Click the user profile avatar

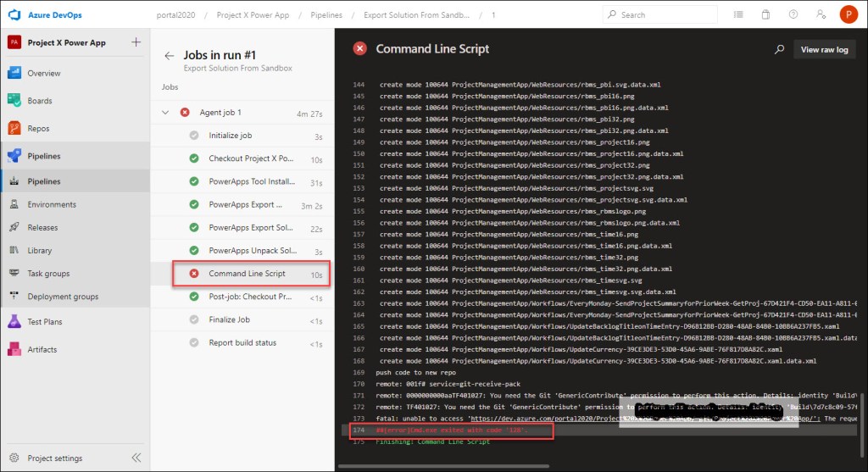click(x=848, y=14)
